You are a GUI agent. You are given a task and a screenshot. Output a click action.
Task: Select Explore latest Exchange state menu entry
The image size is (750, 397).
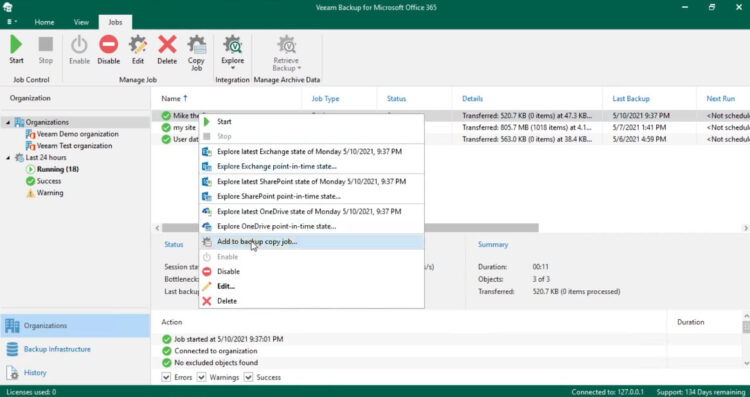tap(311, 152)
